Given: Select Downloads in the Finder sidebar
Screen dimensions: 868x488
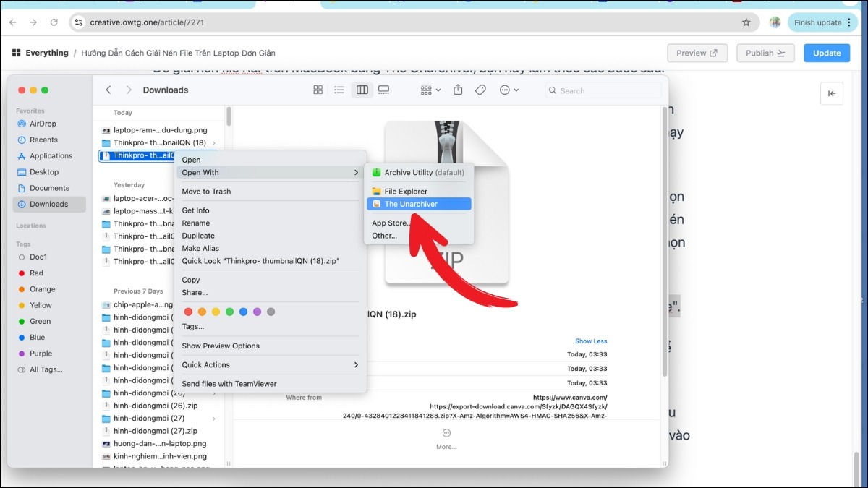Looking at the screenshot, I should click(x=49, y=204).
